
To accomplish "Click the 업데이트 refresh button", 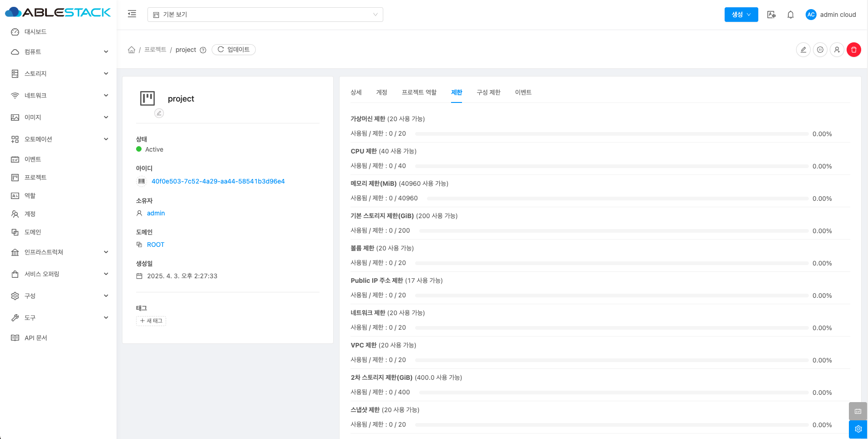I will click(x=233, y=50).
